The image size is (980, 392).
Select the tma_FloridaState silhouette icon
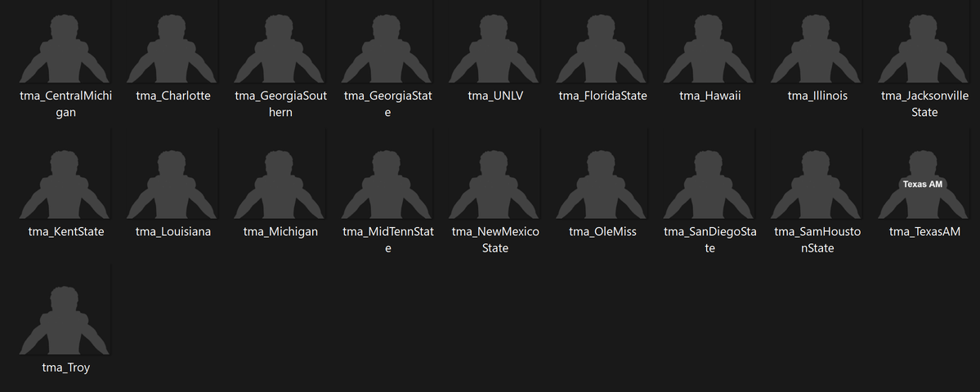pyautogui.click(x=602, y=49)
